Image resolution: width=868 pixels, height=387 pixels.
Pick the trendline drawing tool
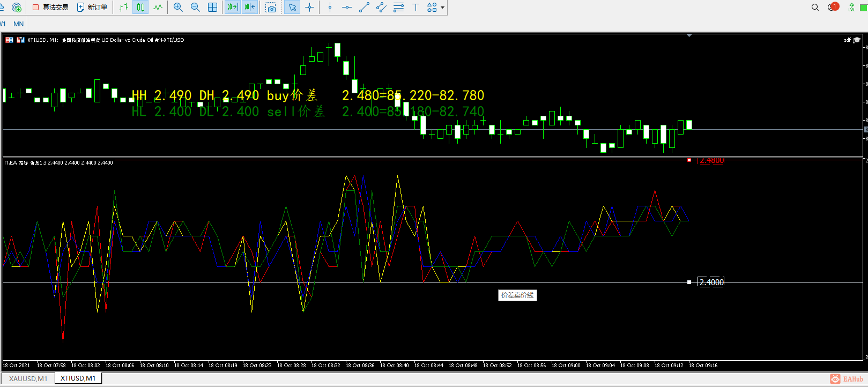coord(364,8)
